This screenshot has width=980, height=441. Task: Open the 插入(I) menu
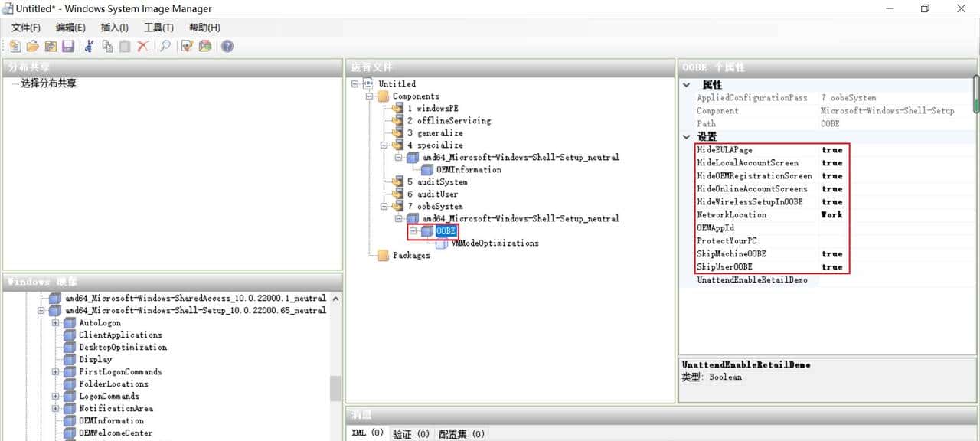tap(115, 28)
